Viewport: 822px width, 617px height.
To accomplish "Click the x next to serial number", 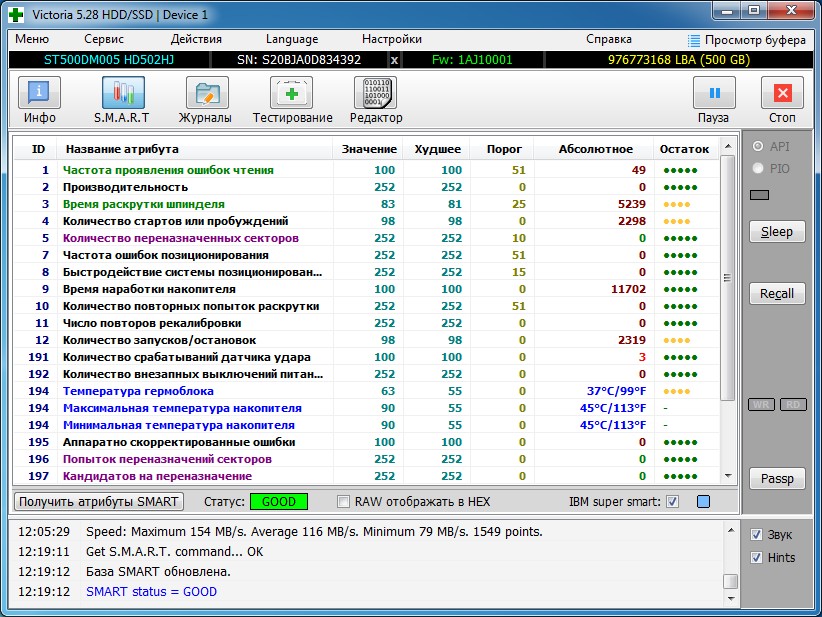I will [x=394, y=60].
